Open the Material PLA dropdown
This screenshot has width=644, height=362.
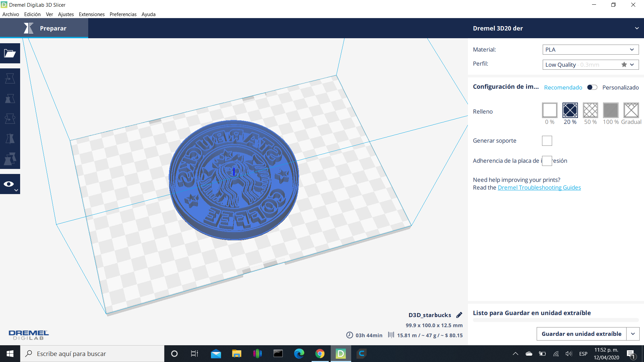(x=590, y=50)
